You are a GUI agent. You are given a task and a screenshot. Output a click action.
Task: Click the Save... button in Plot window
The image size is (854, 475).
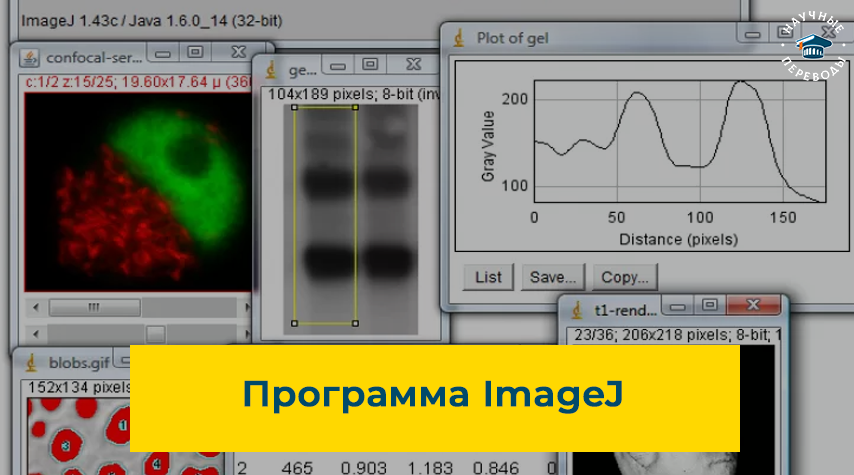pyautogui.click(x=553, y=277)
